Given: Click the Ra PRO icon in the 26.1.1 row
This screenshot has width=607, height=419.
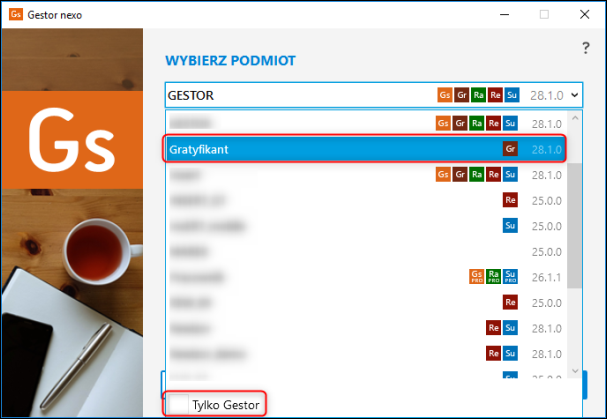Looking at the screenshot, I should tap(493, 276).
